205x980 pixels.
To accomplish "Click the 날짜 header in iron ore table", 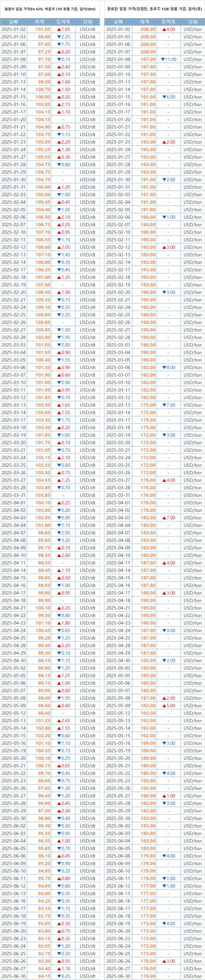I will pos(13,22).
